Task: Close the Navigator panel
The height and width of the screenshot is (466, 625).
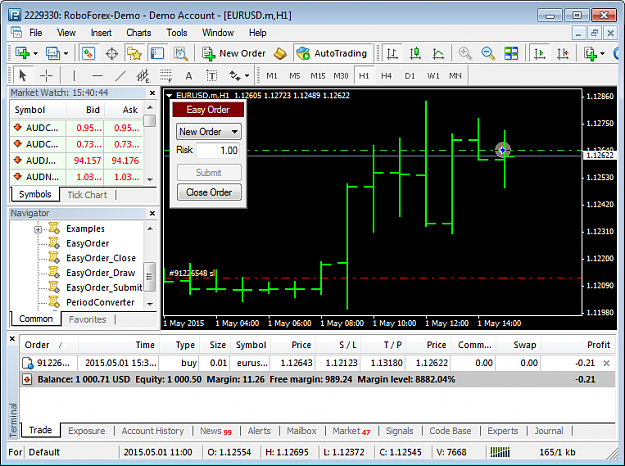Action: point(152,213)
